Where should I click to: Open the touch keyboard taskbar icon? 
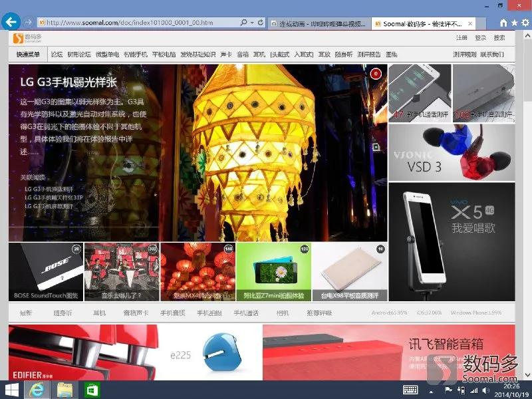point(410,390)
